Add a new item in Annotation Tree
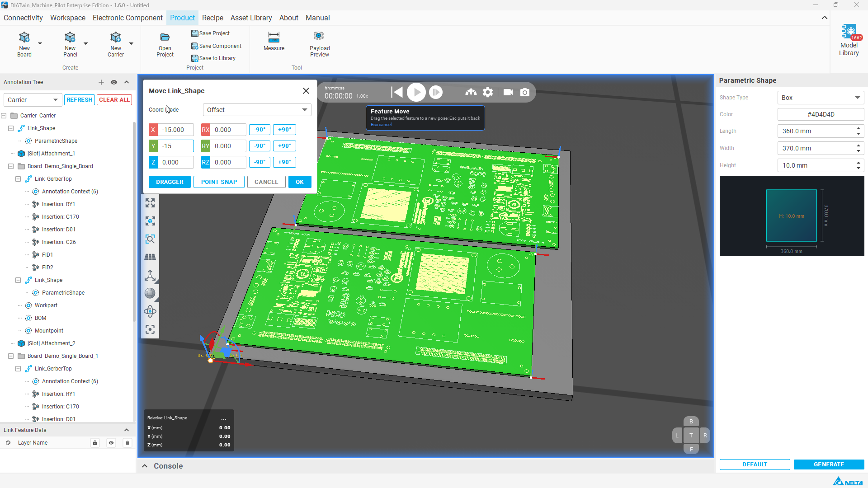The height and width of the screenshot is (488, 868). 101,82
